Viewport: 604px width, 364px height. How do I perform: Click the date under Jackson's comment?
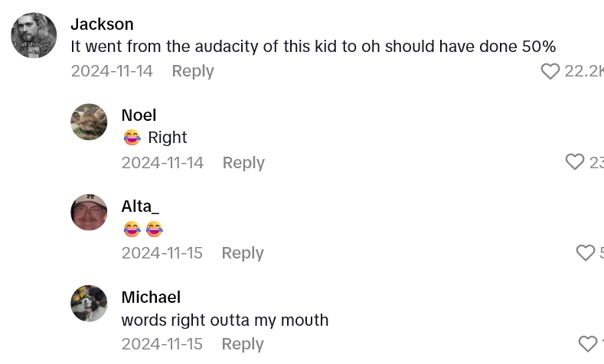click(112, 71)
